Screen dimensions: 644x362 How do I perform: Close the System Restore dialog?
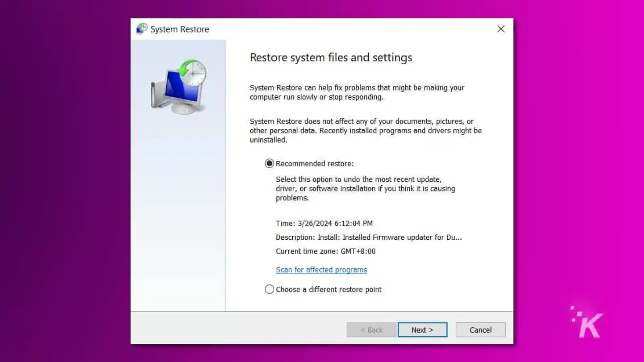(x=501, y=29)
